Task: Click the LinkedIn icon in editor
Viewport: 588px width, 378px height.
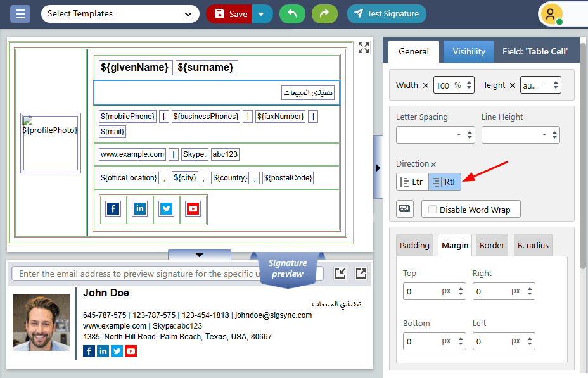Action: click(x=140, y=209)
